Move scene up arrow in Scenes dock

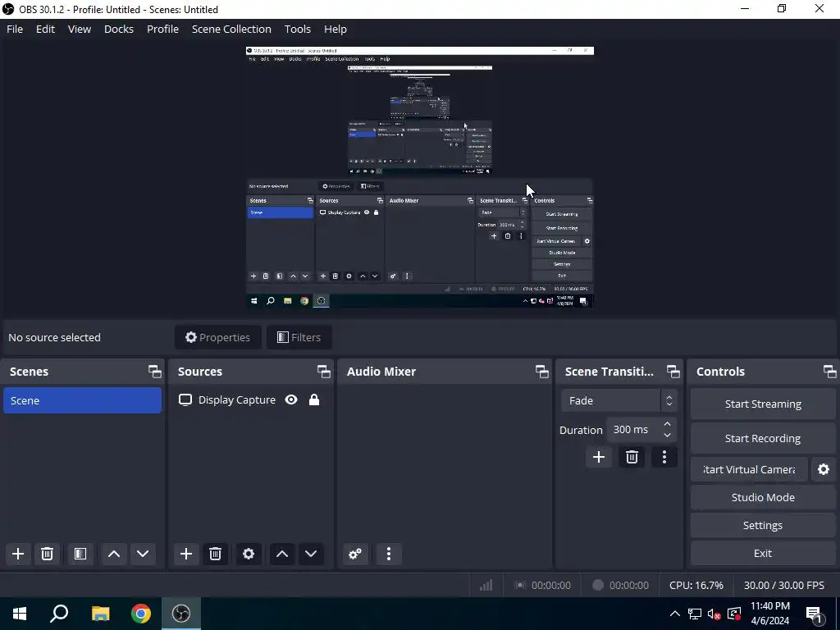(113, 554)
